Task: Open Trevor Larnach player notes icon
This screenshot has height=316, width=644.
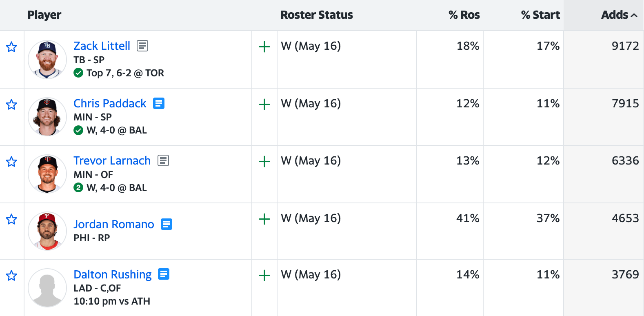Action: 163,160
